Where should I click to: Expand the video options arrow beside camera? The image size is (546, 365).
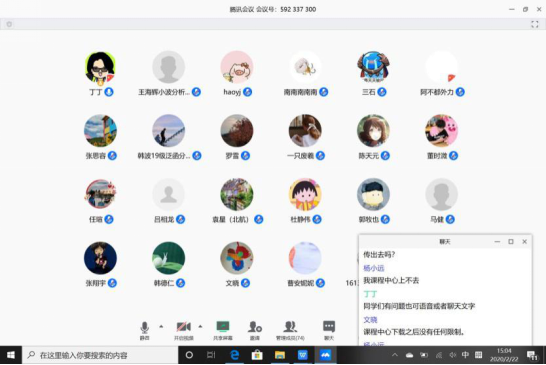click(200, 326)
